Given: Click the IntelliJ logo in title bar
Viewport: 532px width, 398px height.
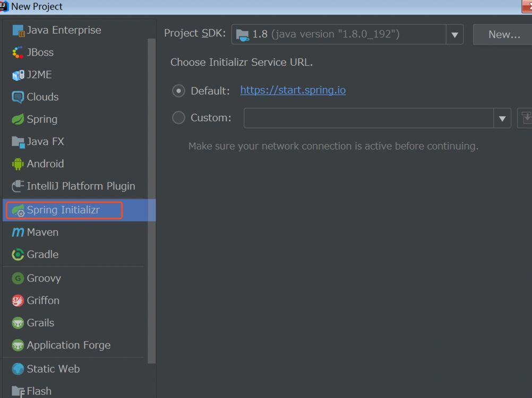Looking at the screenshot, I should [4, 6].
